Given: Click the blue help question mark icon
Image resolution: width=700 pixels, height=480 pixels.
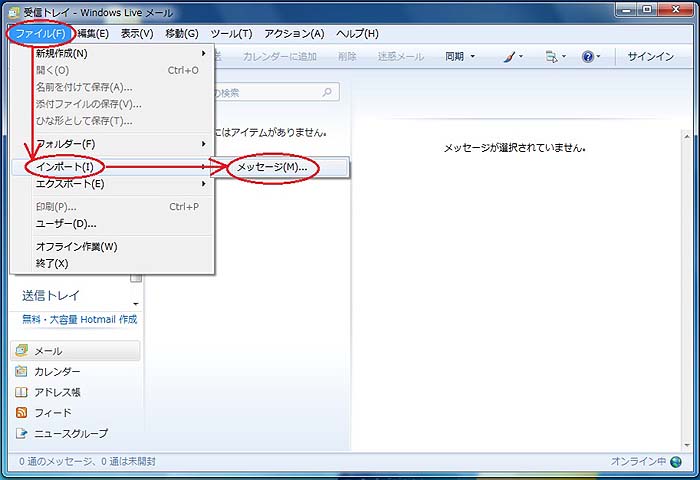Looking at the screenshot, I should (x=588, y=57).
